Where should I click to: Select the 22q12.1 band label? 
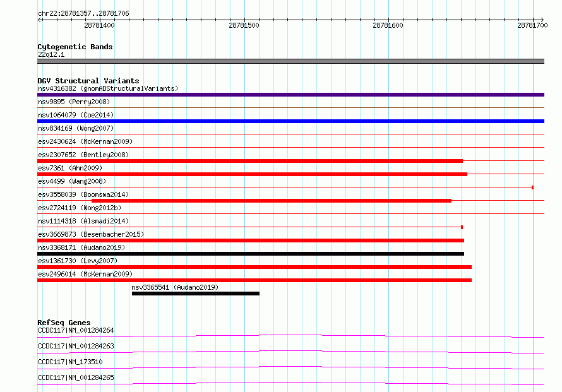coord(51,54)
